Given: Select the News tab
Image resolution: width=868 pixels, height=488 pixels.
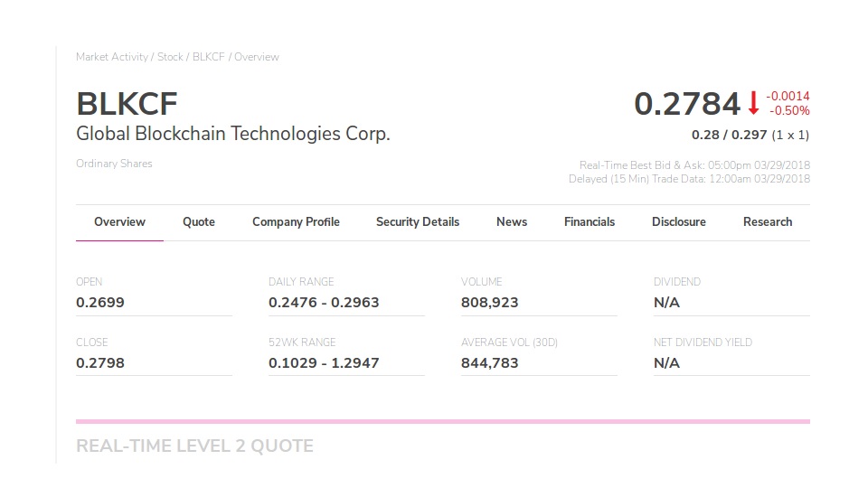Looking at the screenshot, I should point(512,221).
